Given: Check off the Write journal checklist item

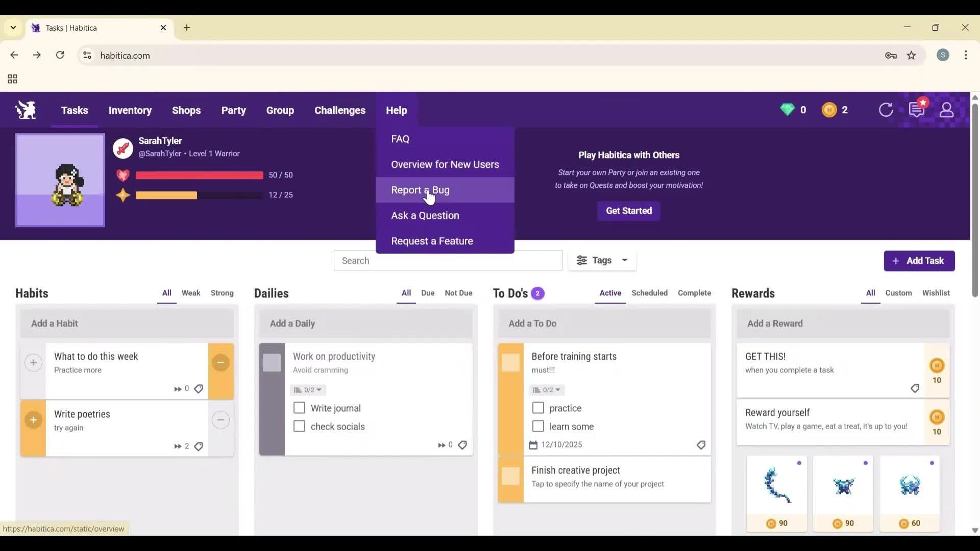Looking at the screenshot, I should [299, 408].
